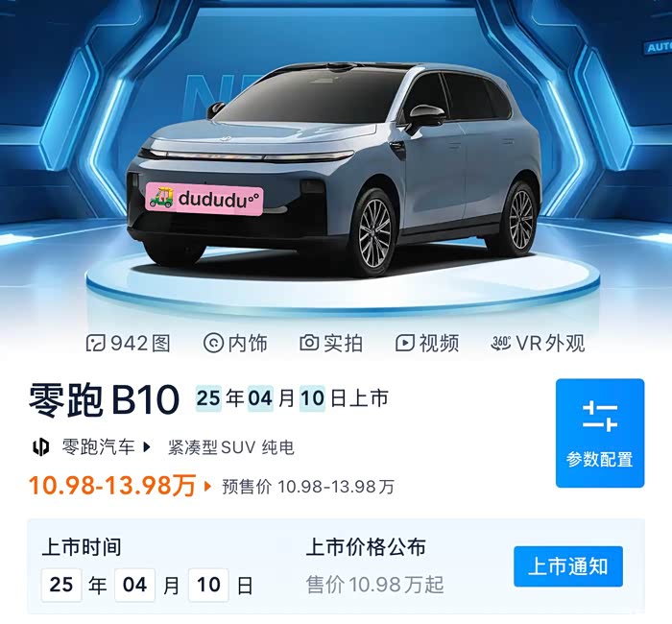Click the Leapmotor brand logo icon
This screenshot has height=624, width=672.
point(40,447)
